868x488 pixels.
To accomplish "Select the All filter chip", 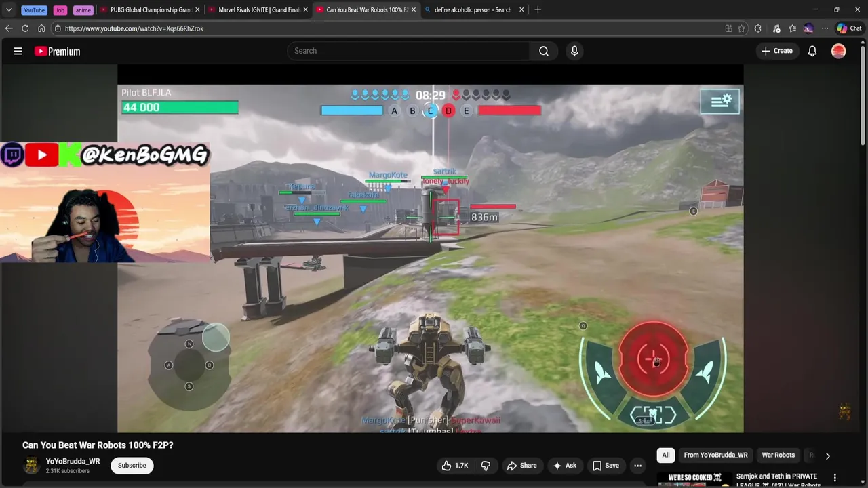I will point(666,455).
